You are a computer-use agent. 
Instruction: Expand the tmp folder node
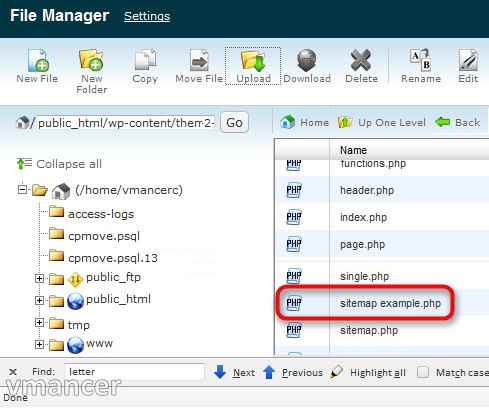[39, 322]
